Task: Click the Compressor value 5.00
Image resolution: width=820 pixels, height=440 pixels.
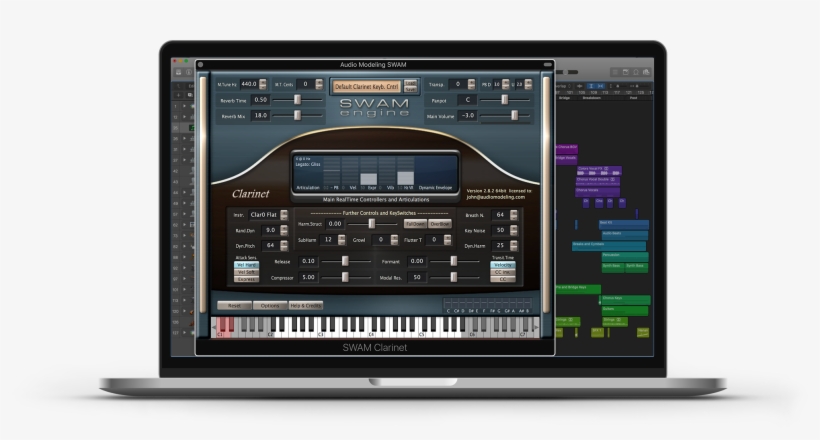Action: [x=309, y=277]
